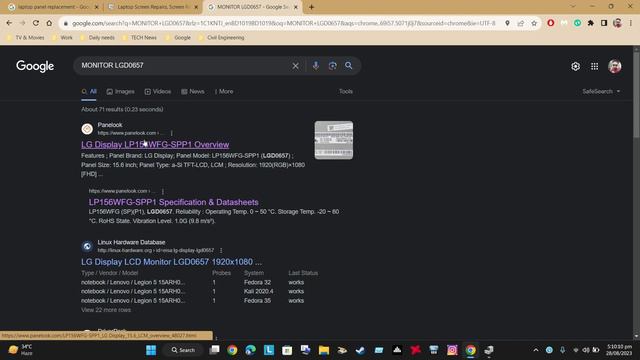Submit search with magnifier icon
Screen dimensions: 640x360
pos(349,66)
